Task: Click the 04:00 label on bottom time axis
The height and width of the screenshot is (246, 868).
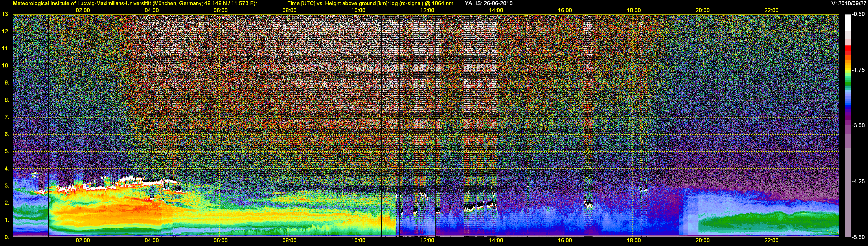Action: tap(152, 241)
